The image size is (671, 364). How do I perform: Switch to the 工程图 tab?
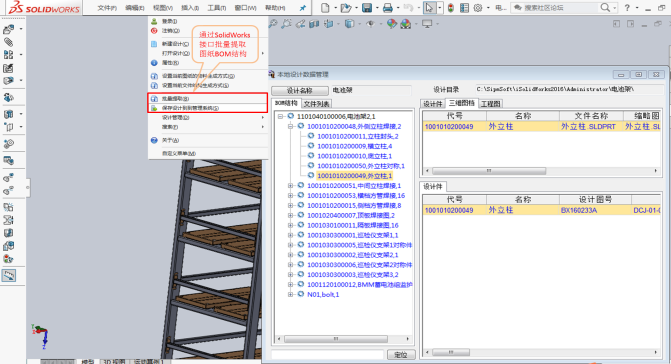click(490, 104)
